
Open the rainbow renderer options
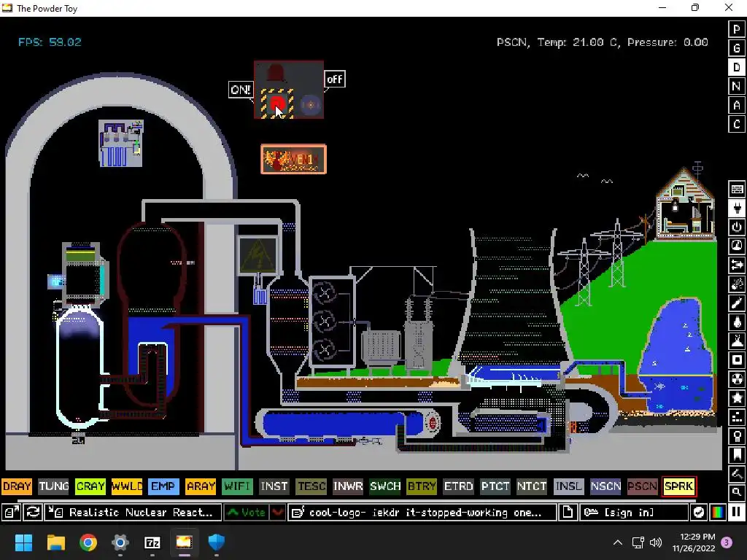[717, 513]
